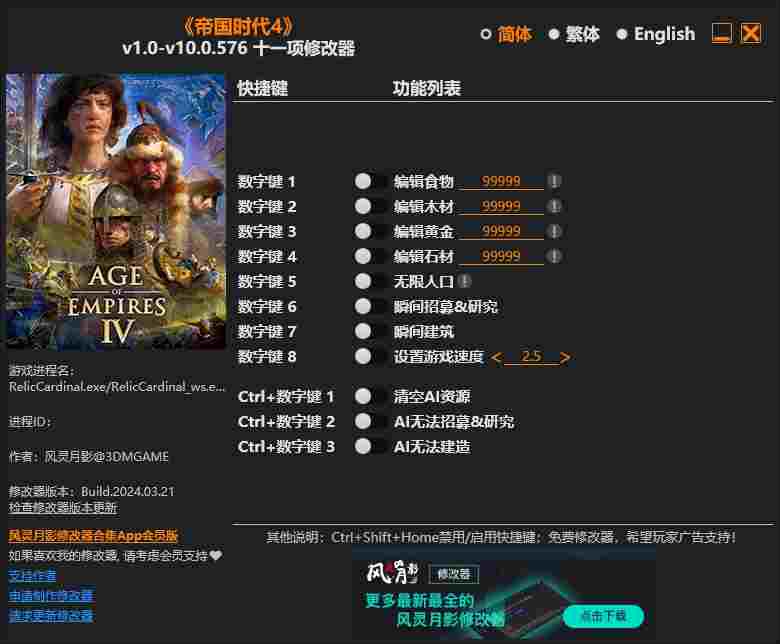Toggle the 编辑食物 (edit food) switch
Viewport: 780px width, 644px height.
click(371, 182)
